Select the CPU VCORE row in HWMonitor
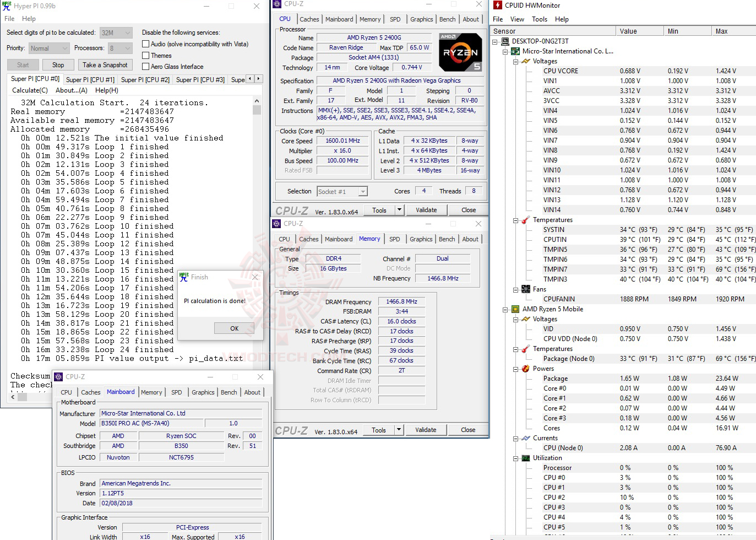756x540 pixels. point(623,71)
